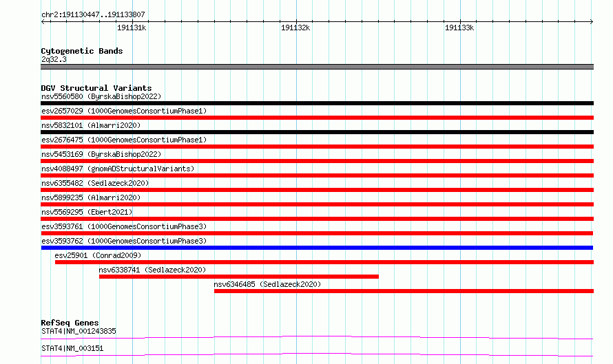Click the nsv5899235 (Almarri2020) label
Image resolution: width=613 pixels, height=364 pixels.
pyautogui.click(x=91, y=197)
